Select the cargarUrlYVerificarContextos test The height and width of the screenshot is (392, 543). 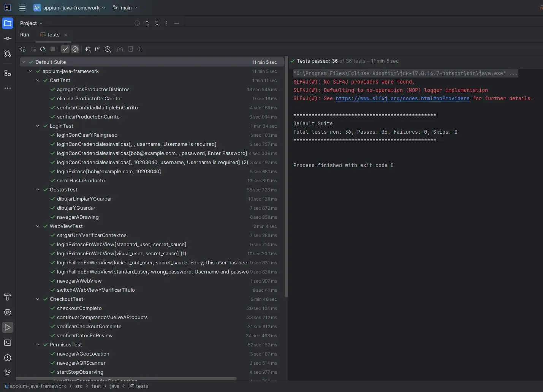click(x=92, y=235)
